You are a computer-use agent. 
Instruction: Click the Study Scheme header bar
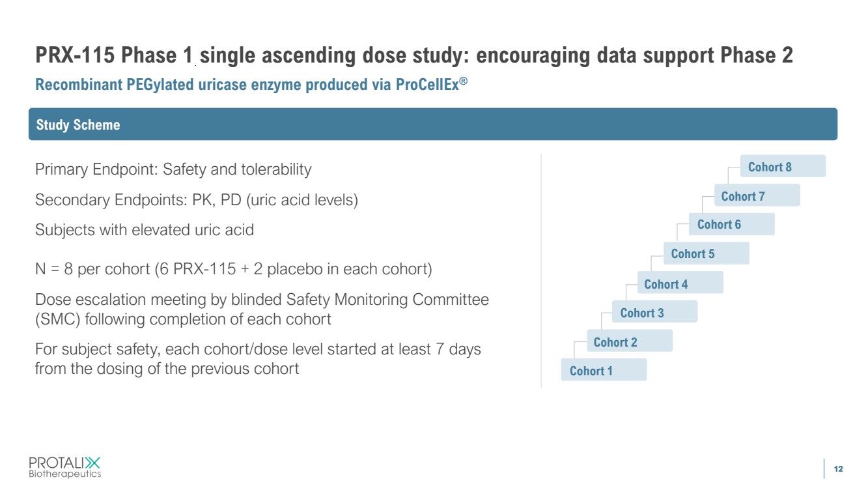pyautogui.click(x=432, y=124)
